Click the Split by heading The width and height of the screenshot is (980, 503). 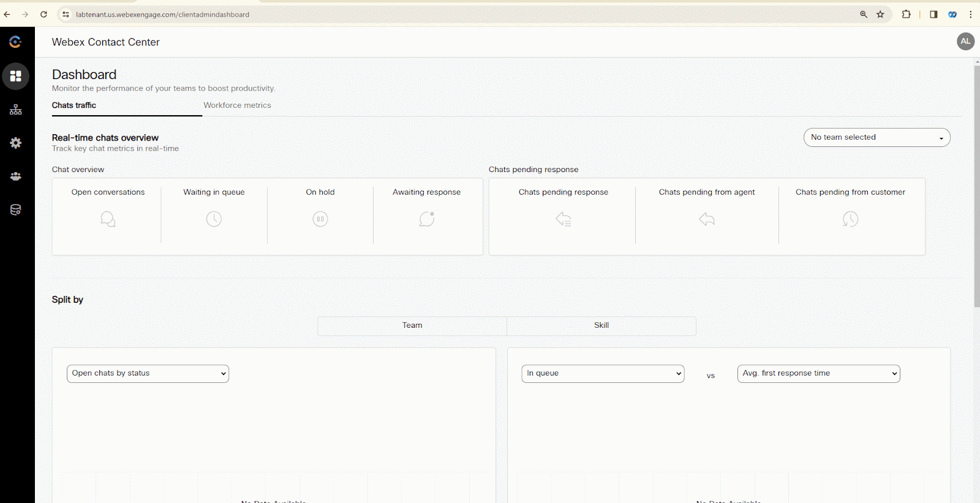tap(67, 300)
